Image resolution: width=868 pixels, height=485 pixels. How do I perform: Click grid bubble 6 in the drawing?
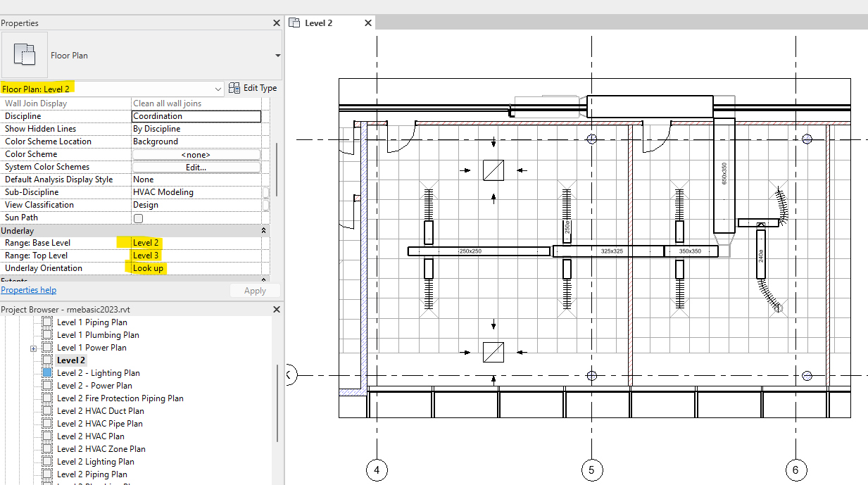(x=795, y=470)
